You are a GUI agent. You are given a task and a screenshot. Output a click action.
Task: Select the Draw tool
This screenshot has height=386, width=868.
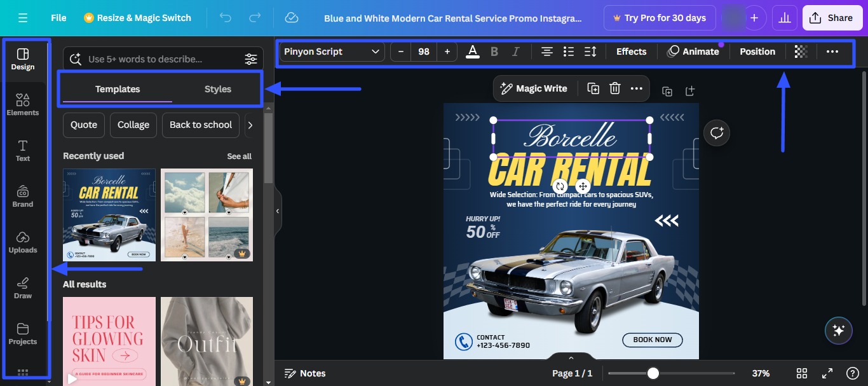pyautogui.click(x=23, y=288)
